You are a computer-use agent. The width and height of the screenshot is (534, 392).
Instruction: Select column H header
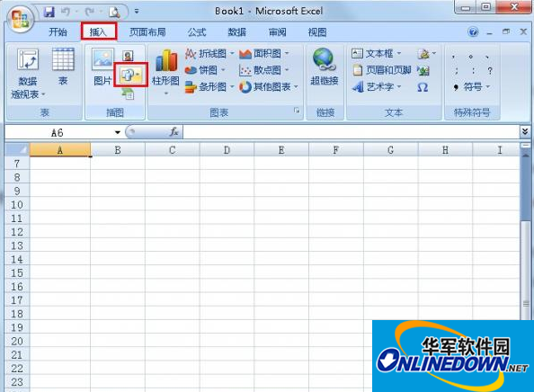[x=445, y=150]
